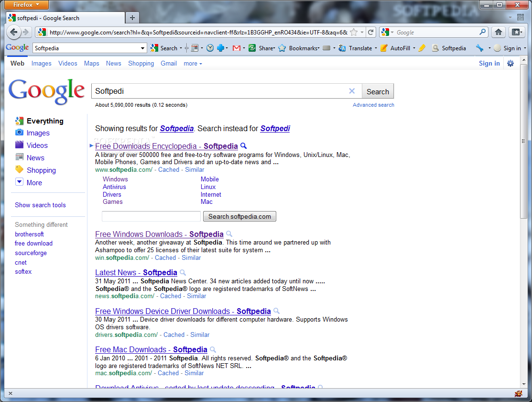Image resolution: width=532 pixels, height=402 pixels.
Task: Bookmark this page with the star icon
Action: click(354, 32)
